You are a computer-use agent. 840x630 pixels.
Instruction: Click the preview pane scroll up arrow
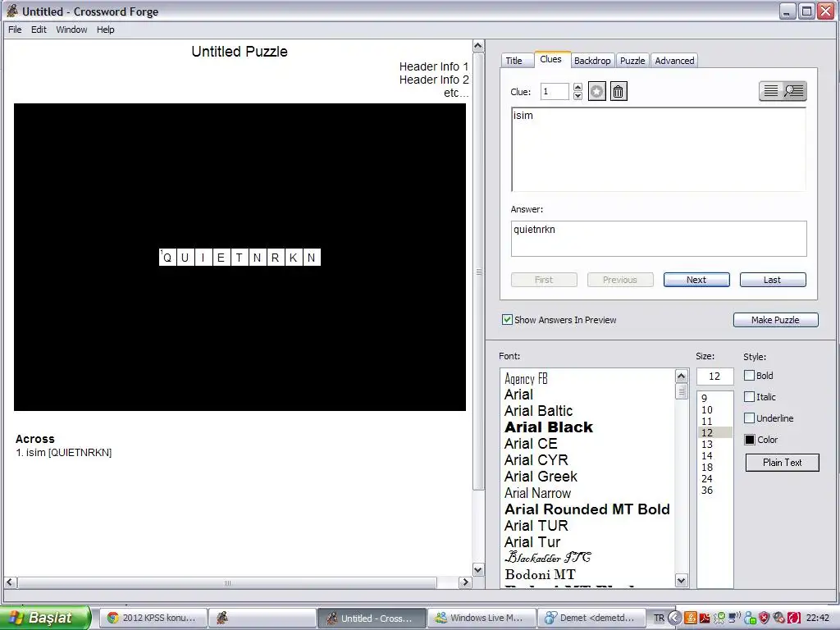tap(478, 46)
